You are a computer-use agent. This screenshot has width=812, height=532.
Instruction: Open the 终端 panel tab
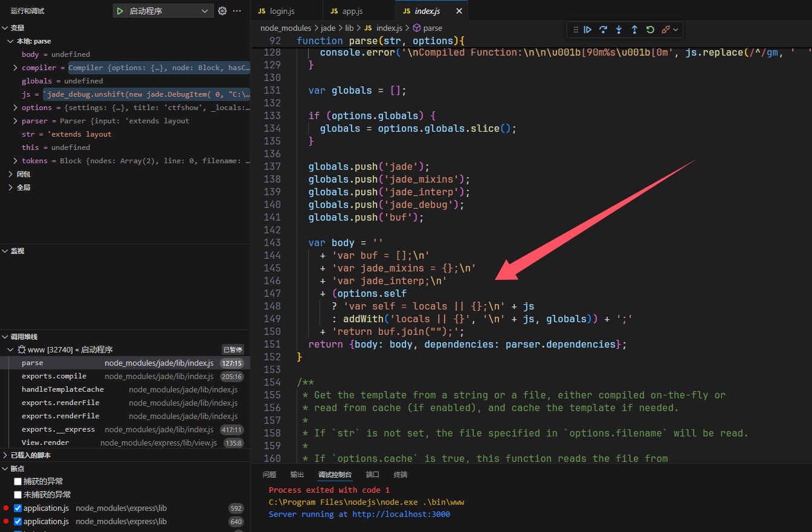400,475
